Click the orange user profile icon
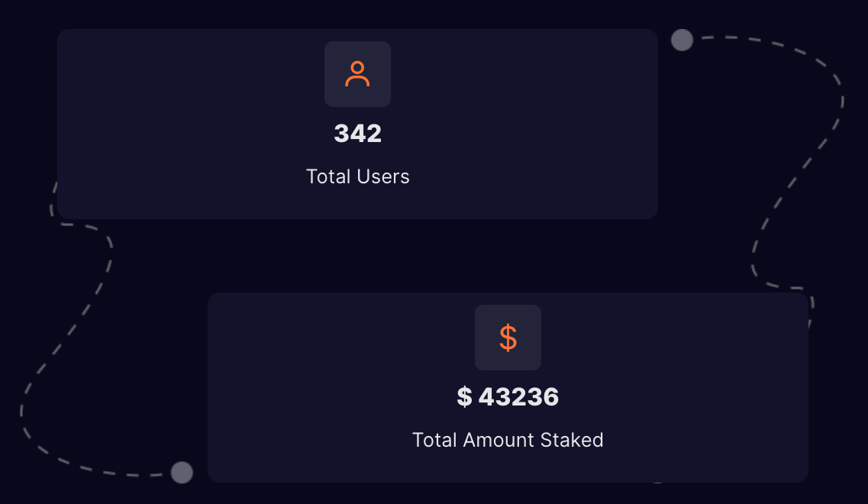Screen dimensions: 868x504 pyautogui.click(x=357, y=73)
